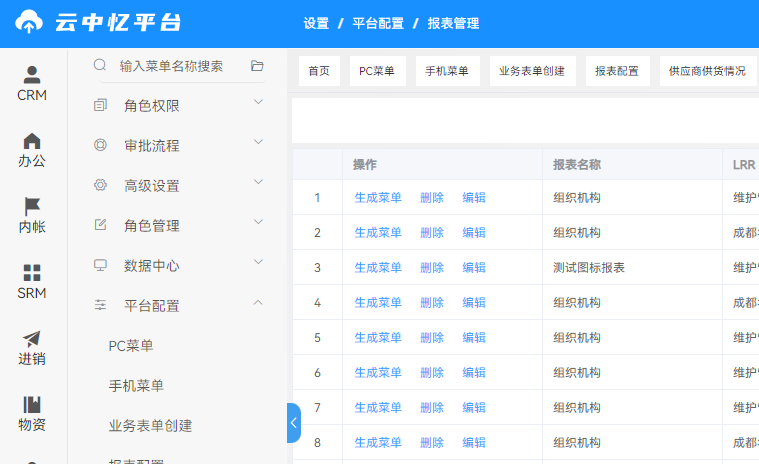759x464 pixels.
Task: Click 设置 in the breadcrumb
Action: point(316,23)
